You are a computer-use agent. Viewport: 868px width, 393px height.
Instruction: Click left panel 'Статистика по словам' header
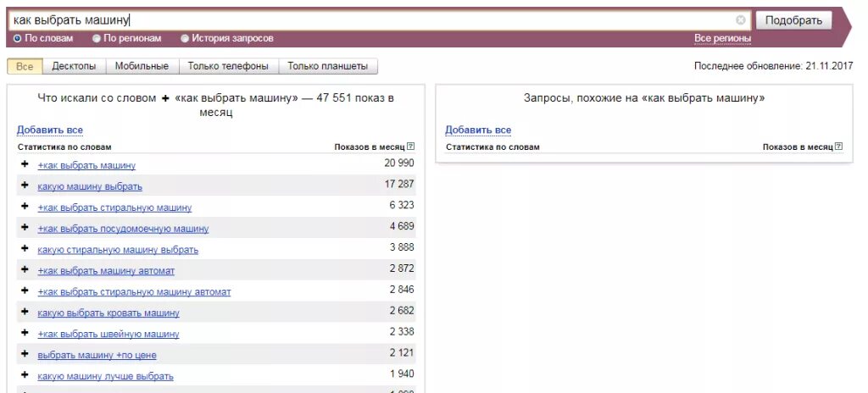tap(64, 147)
